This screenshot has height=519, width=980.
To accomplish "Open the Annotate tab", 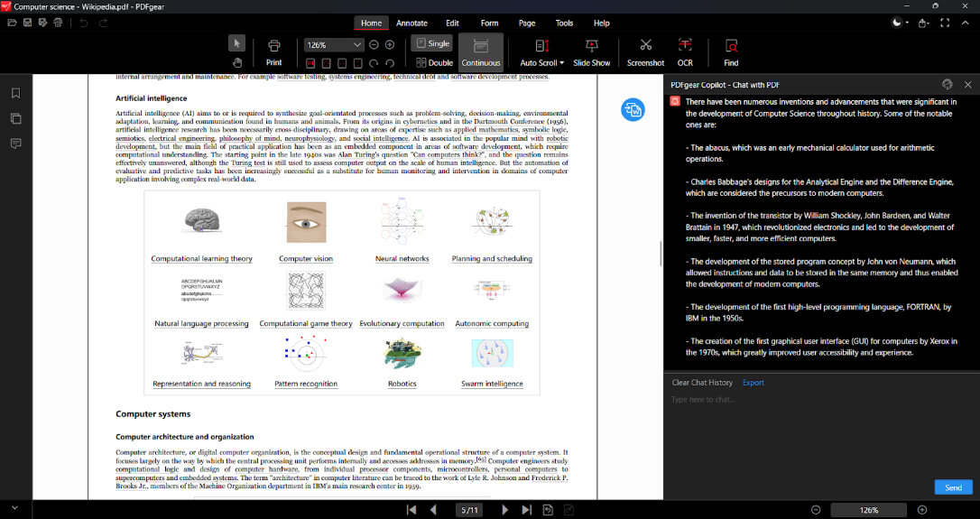I will [411, 23].
